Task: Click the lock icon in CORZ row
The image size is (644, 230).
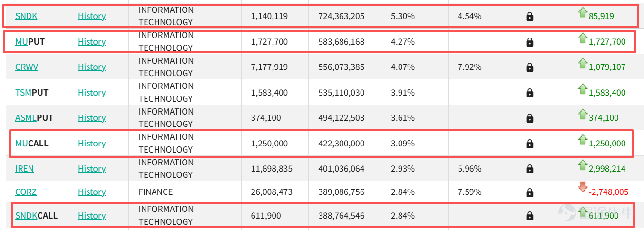Action: pyautogui.click(x=530, y=192)
